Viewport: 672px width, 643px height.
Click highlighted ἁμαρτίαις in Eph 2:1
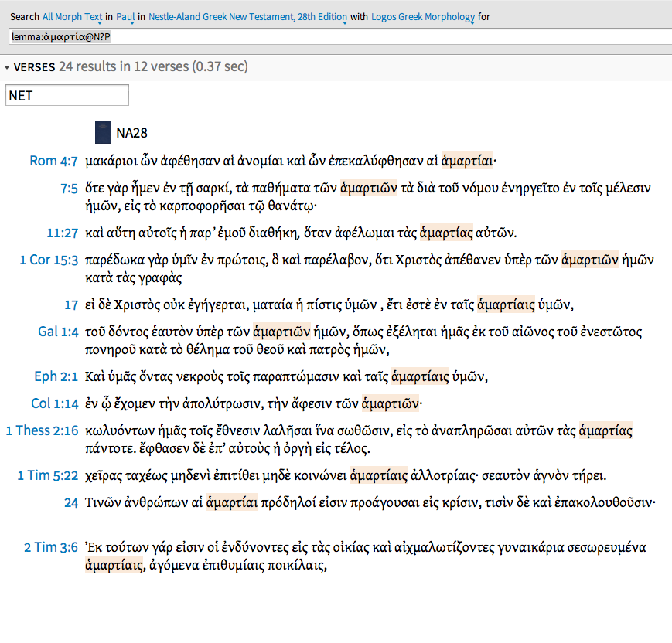tap(420, 376)
